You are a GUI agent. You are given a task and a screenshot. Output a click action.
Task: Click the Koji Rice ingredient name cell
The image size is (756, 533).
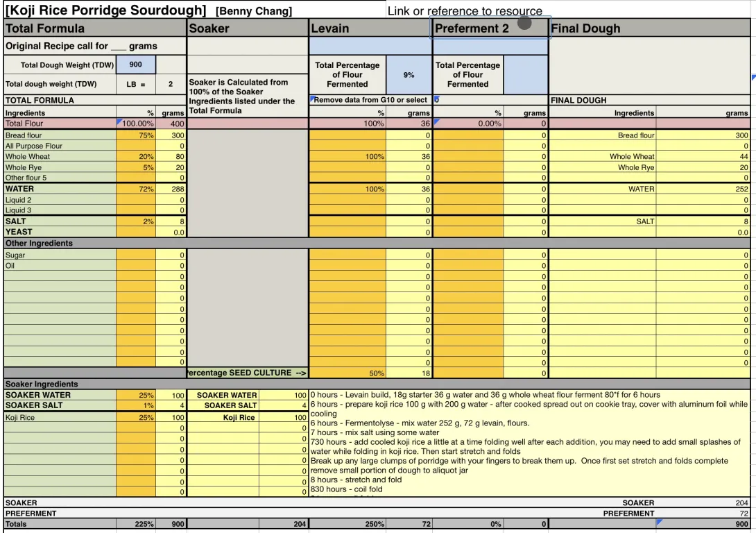(x=60, y=418)
